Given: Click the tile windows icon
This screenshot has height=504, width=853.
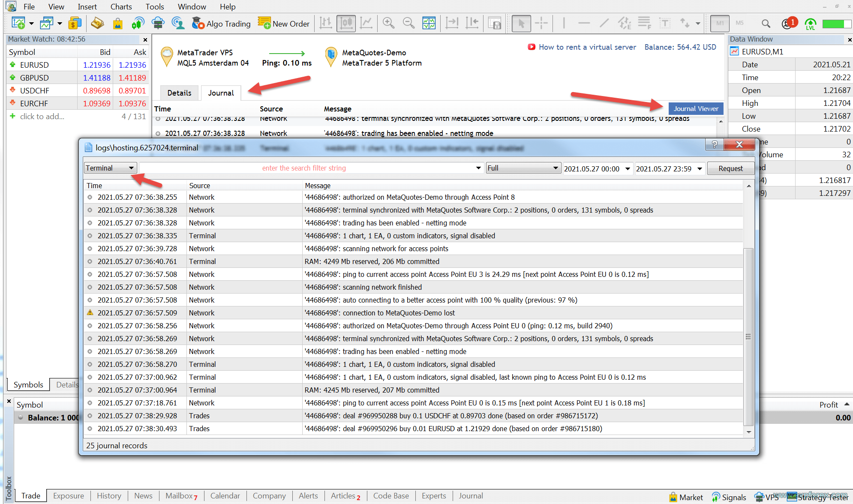Looking at the screenshot, I should [429, 23].
